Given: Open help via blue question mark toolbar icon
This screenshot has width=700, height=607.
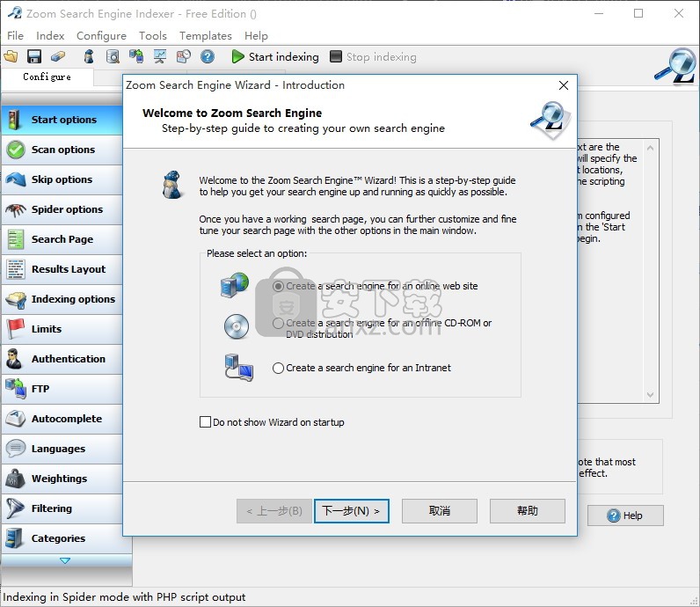Looking at the screenshot, I should pyautogui.click(x=208, y=56).
